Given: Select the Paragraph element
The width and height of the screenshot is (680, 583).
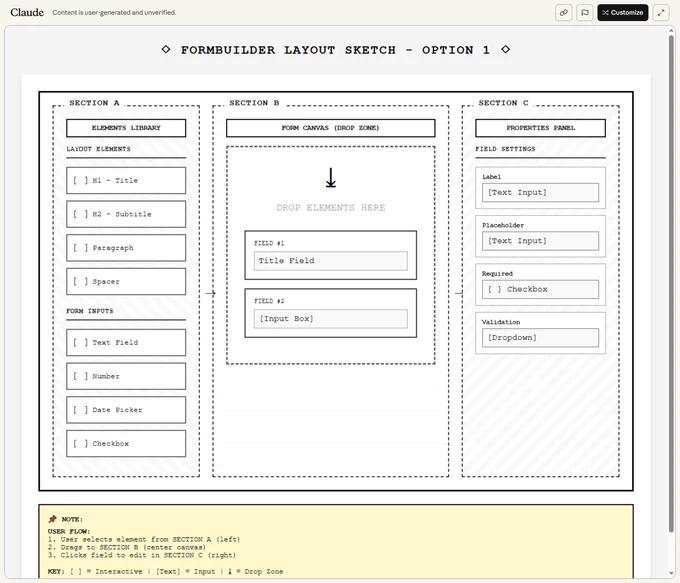Looking at the screenshot, I should (x=126, y=248).
